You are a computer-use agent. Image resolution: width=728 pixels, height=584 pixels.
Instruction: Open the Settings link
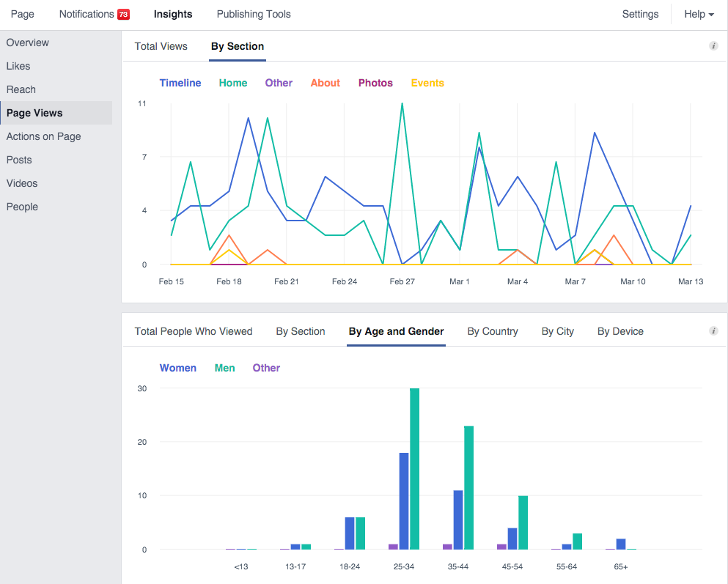point(640,14)
